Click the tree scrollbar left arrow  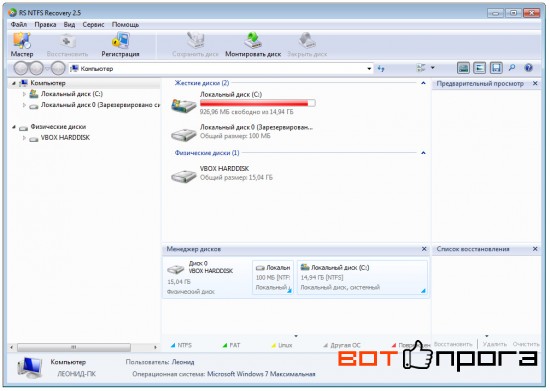pos(12,347)
